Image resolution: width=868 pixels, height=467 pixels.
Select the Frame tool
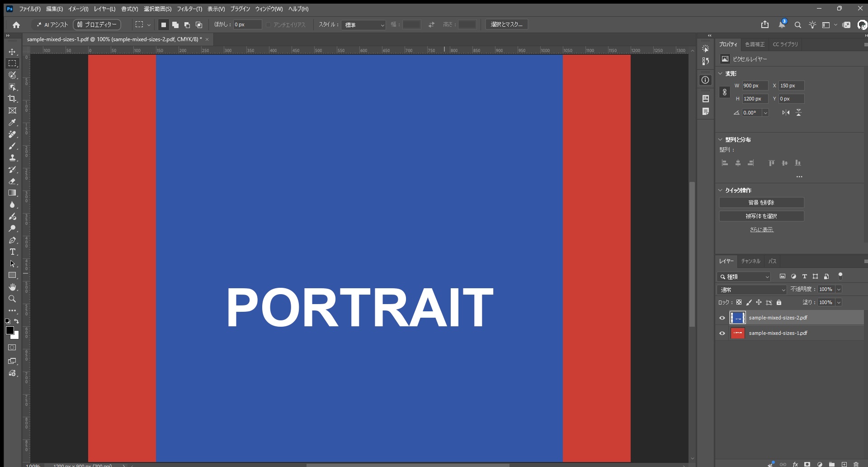point(12,110)
